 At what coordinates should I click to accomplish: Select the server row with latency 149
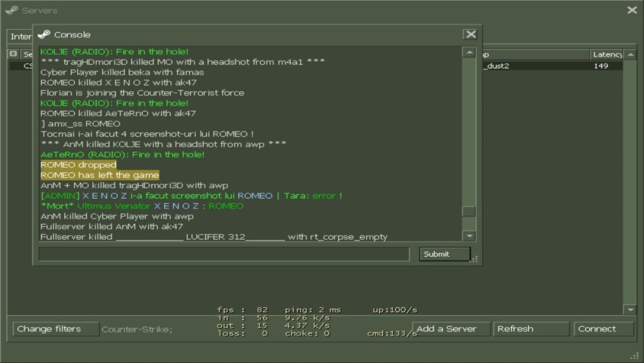click(x=316, y=66)
